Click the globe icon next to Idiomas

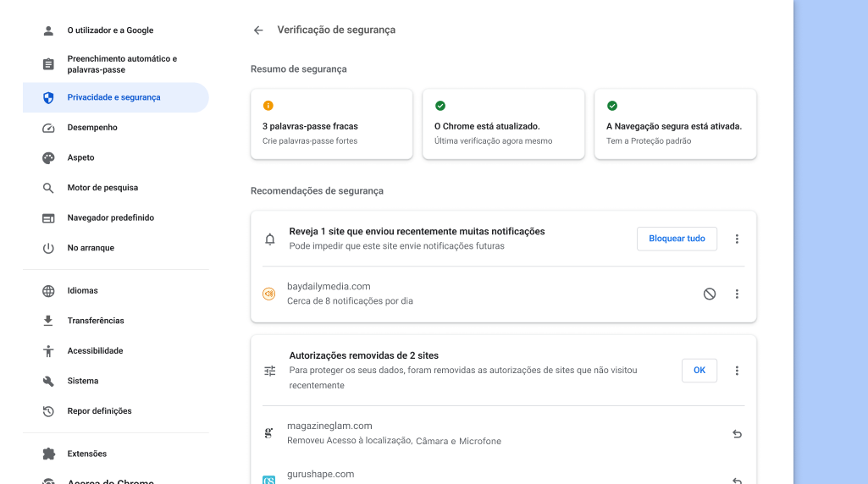point(49,291)
